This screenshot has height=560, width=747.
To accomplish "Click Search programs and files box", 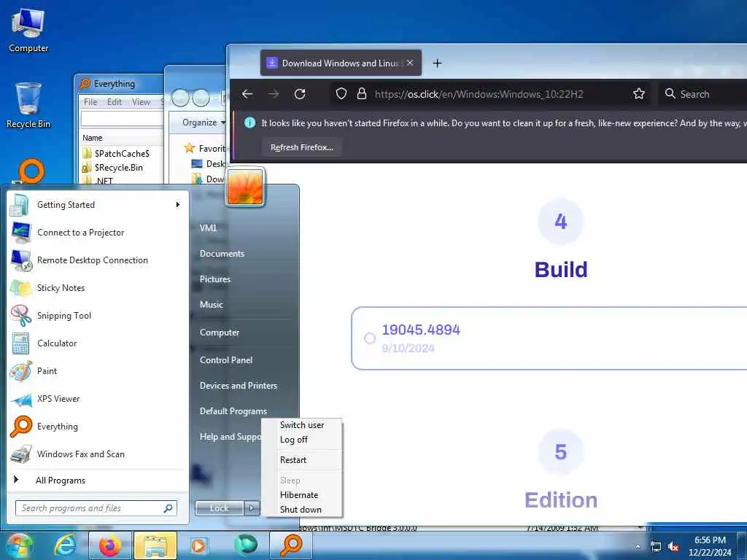I will coord(96,508).
